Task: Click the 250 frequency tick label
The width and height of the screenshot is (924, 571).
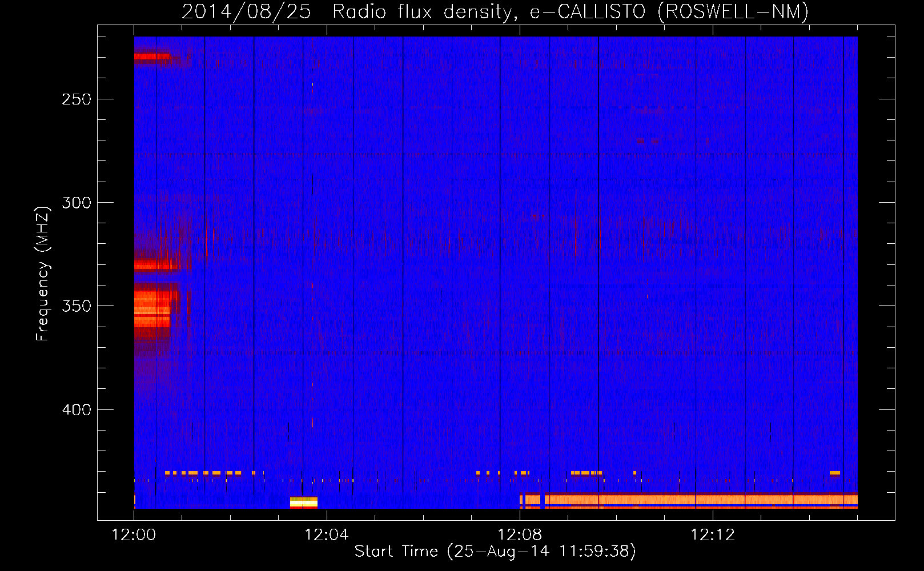Action: (77, 99)
